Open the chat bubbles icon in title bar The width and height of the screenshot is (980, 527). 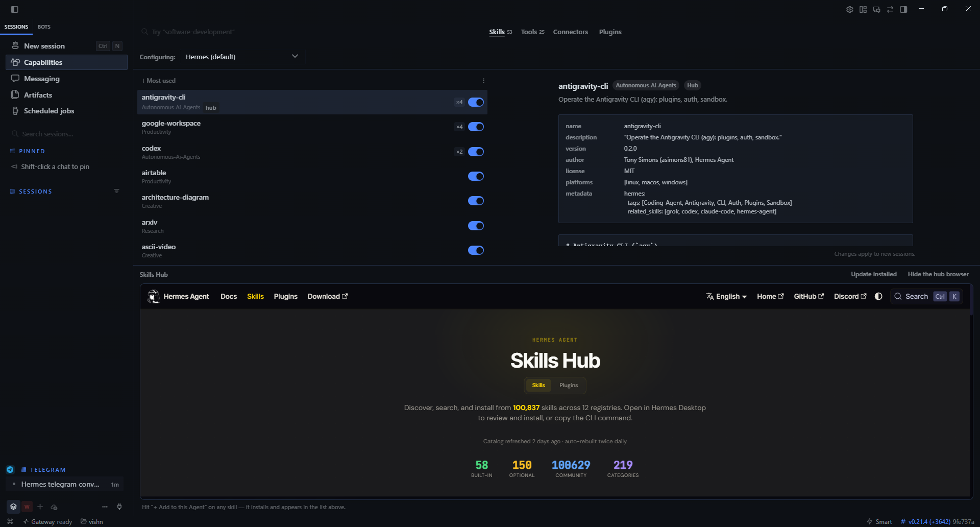(x=876, y=9)
